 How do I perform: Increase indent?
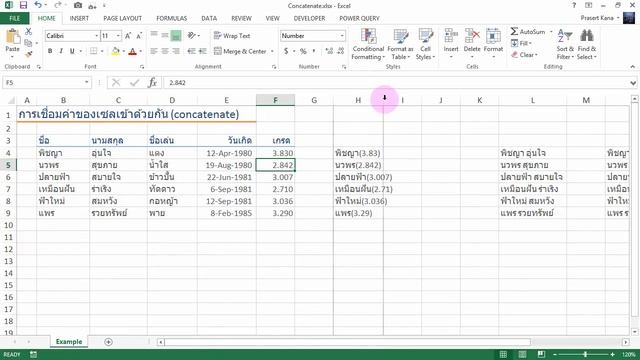tap(202, 51)
